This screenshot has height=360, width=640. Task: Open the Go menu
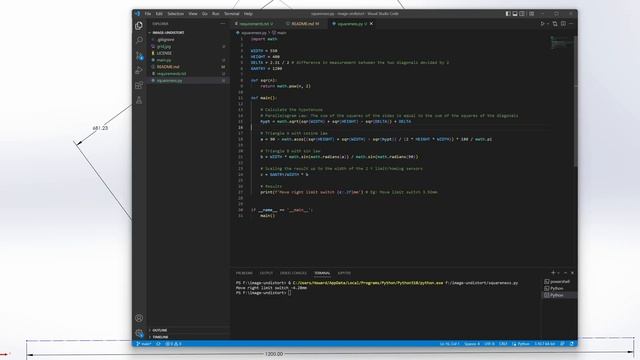point(204,14)
